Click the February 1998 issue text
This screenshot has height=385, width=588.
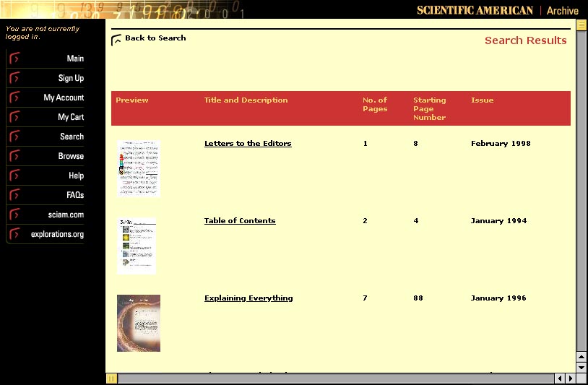pos(501,144)
